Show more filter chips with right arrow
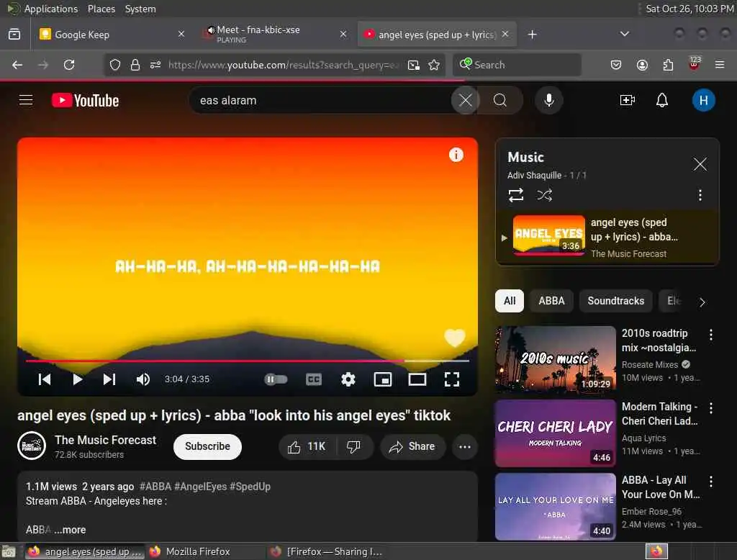737x560 pixels. (x=702, y=302)
